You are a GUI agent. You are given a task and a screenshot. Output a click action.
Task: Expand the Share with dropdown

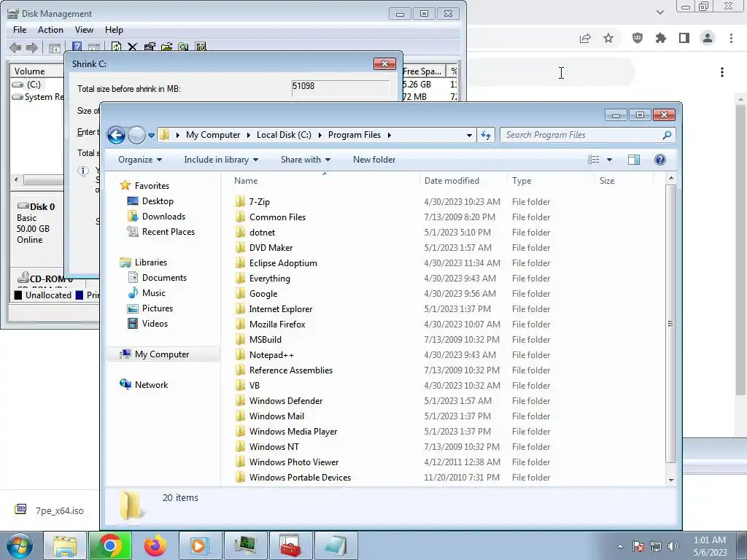click(306, 160)
